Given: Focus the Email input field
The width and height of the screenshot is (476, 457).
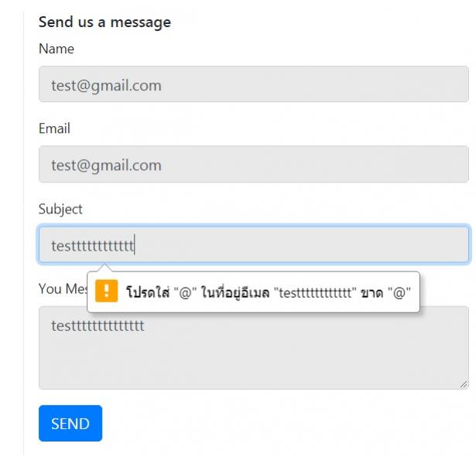Looking at the screenshot, I should coord(254,164).
